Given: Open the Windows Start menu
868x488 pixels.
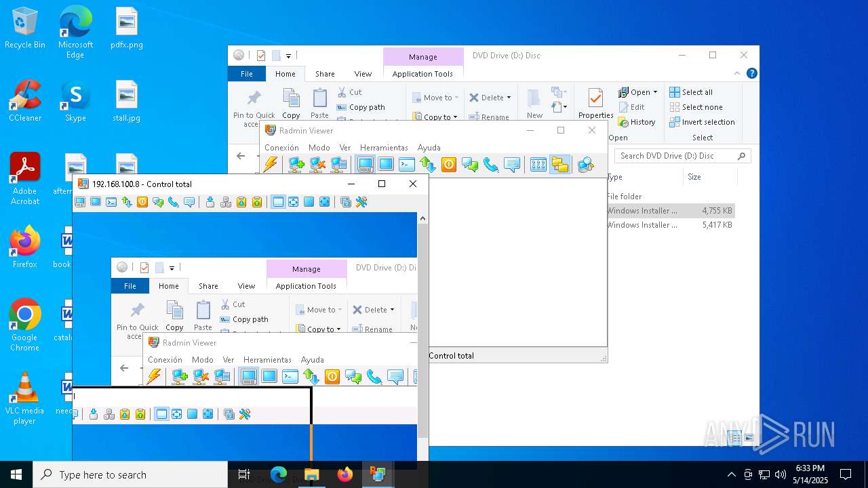Looking at the screenshot, I should tap(16, 474).
